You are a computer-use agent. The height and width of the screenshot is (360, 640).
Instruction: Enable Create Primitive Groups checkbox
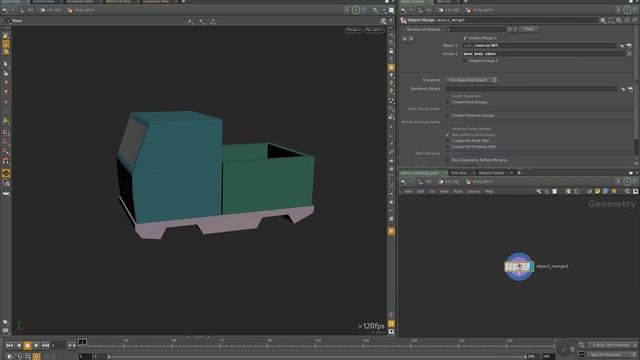pos(447,116)
